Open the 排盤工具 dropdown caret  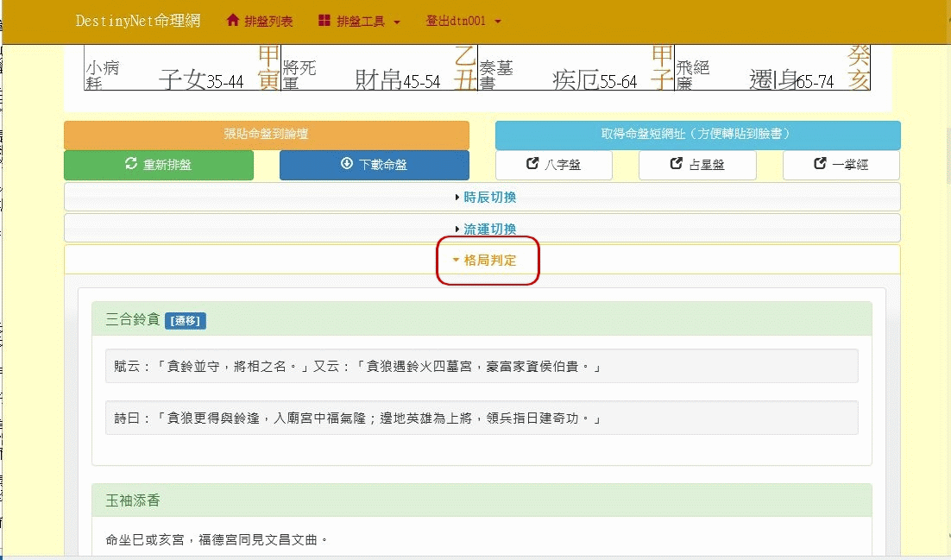[397, 22]
